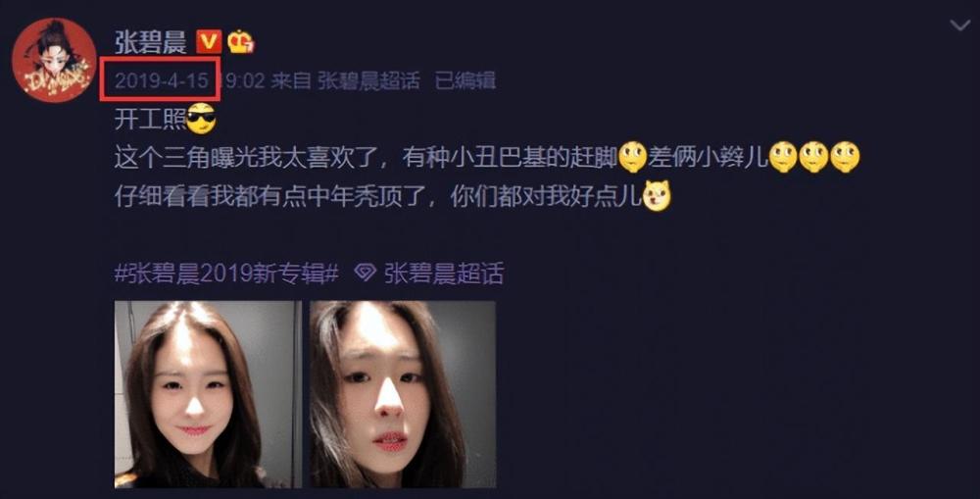Click the doge emoji ending the post

pos(657,196)
